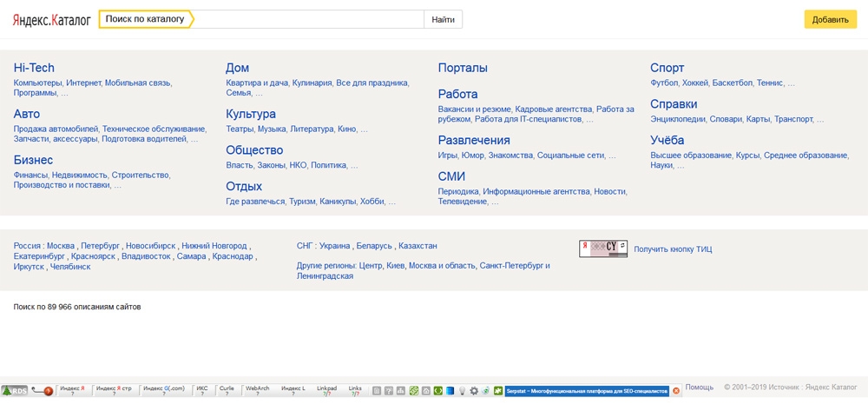The image size is (868, 411).
Task: Open the Общество category
Action: coord(254,150)
